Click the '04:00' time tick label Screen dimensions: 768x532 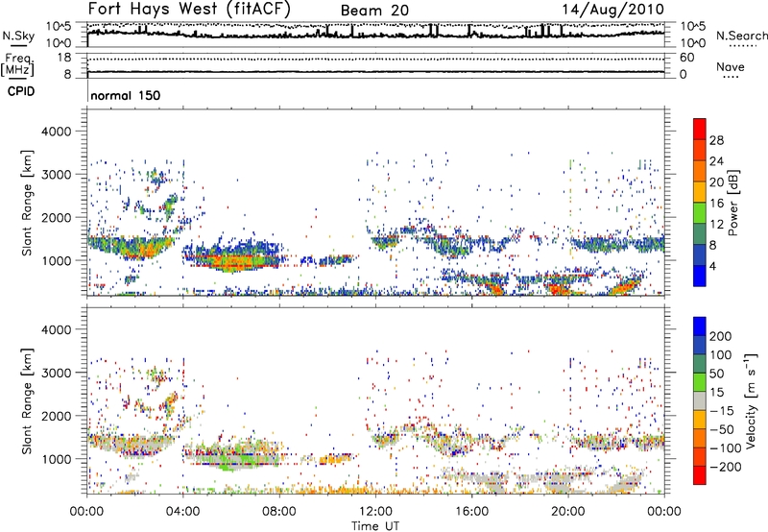(x=182, y=512)
